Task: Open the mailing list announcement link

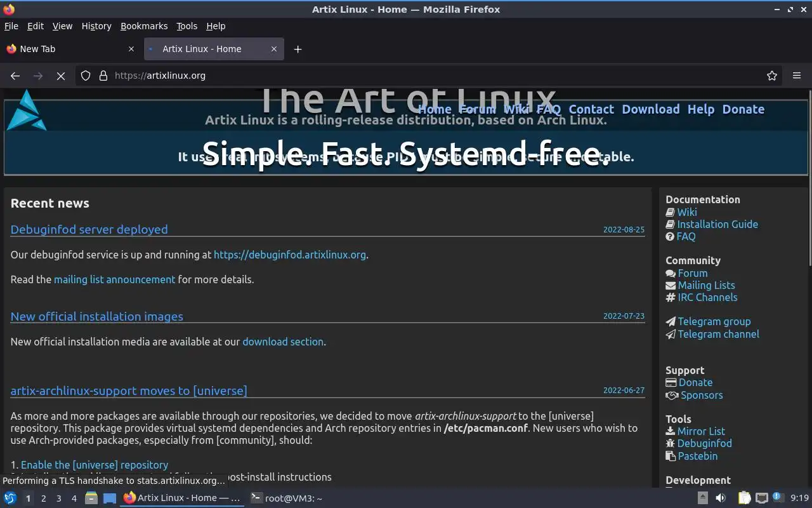Action: pos(114,279)
